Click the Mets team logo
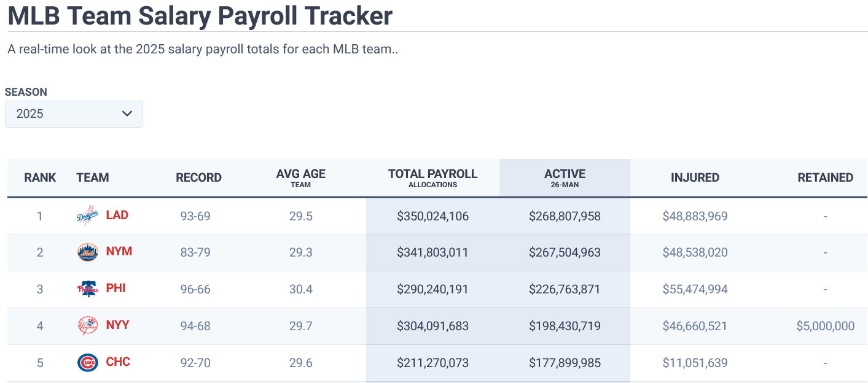Viewport: 868px width, 383px height. coord(87,252)
